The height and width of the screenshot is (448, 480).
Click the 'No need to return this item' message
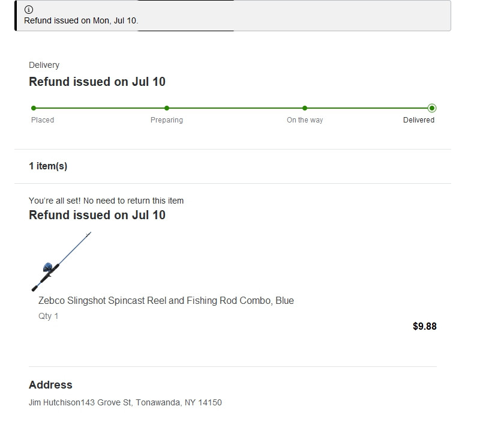pos(106,201)
